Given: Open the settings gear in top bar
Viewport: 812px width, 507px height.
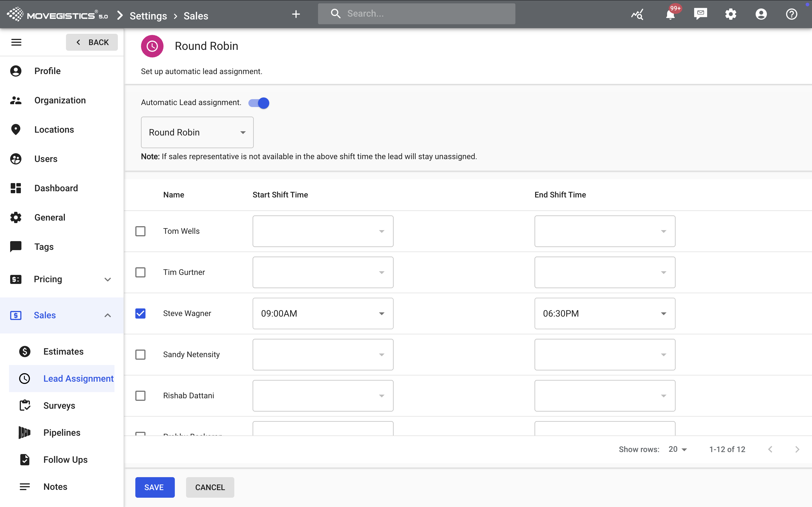Looking at the screenshot, I should [731, 14].
